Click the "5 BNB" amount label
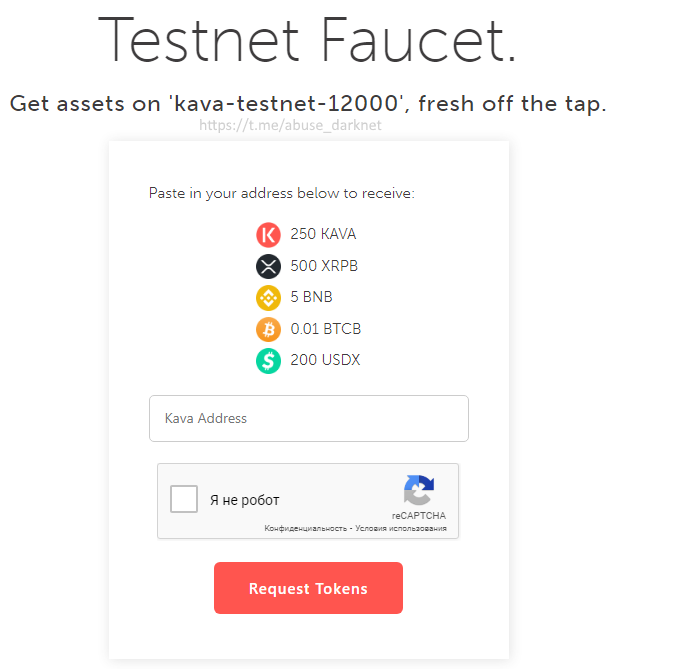The width and height of the screenshot is (674, 669). [x=311, y=297]
